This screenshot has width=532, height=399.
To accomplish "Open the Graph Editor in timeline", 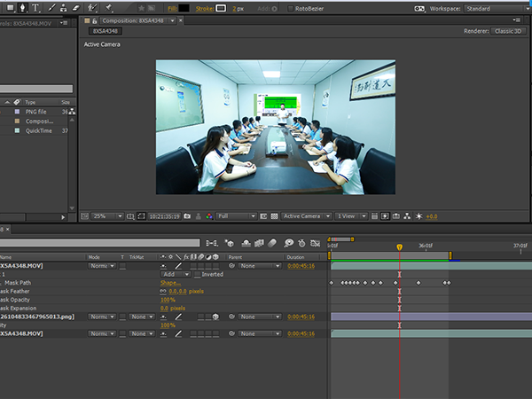I will [315, 242].
